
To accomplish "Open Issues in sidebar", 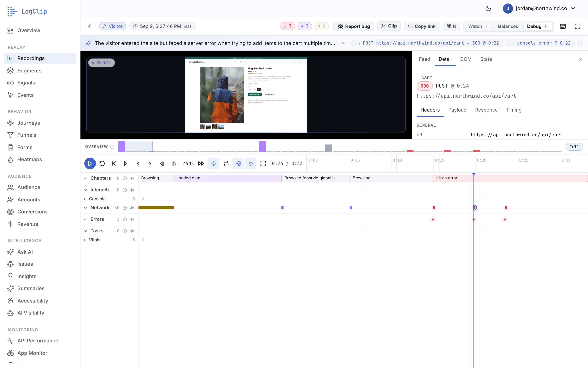I will tap(40, 264).
